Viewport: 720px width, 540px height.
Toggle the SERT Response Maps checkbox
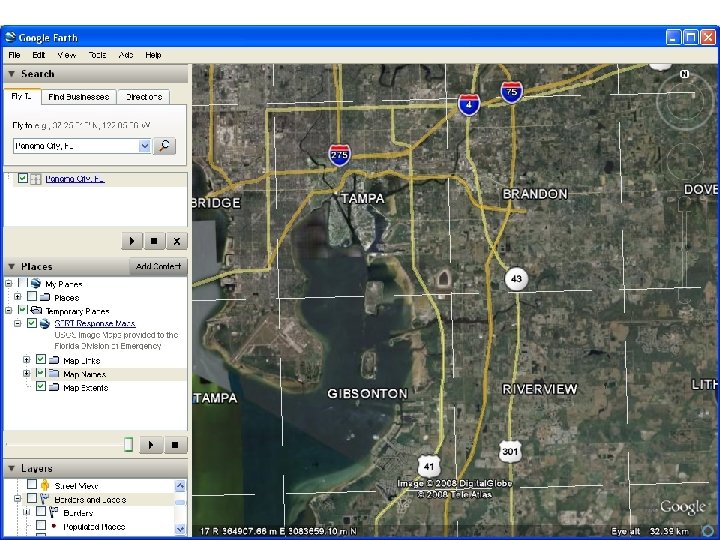[31, 323]
